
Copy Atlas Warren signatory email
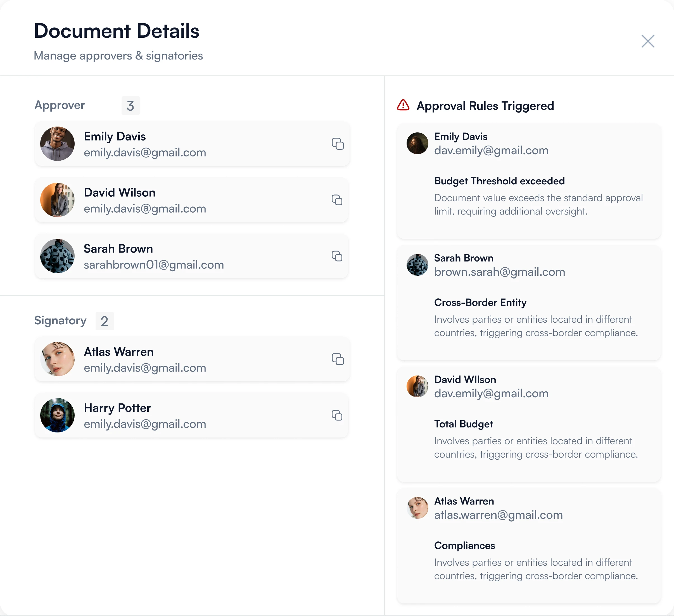click(337, 359)
